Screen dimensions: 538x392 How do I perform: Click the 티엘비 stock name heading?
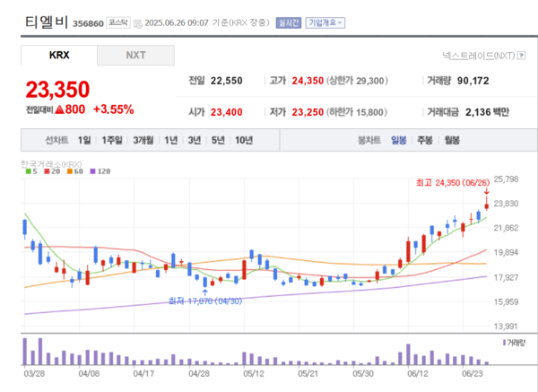pyautogui.click(x=47, y=22)
